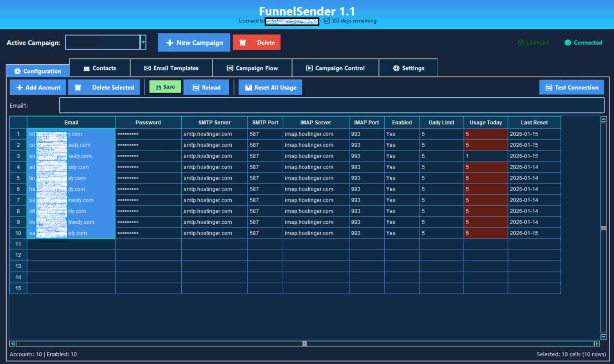614x364 pixels.
Task: Select the Campaign Flow tab
Action: (252, 68)
